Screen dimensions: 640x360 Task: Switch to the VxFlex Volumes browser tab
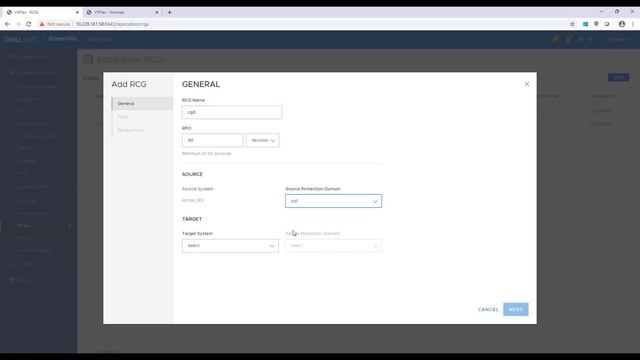[x=121, y=12]
